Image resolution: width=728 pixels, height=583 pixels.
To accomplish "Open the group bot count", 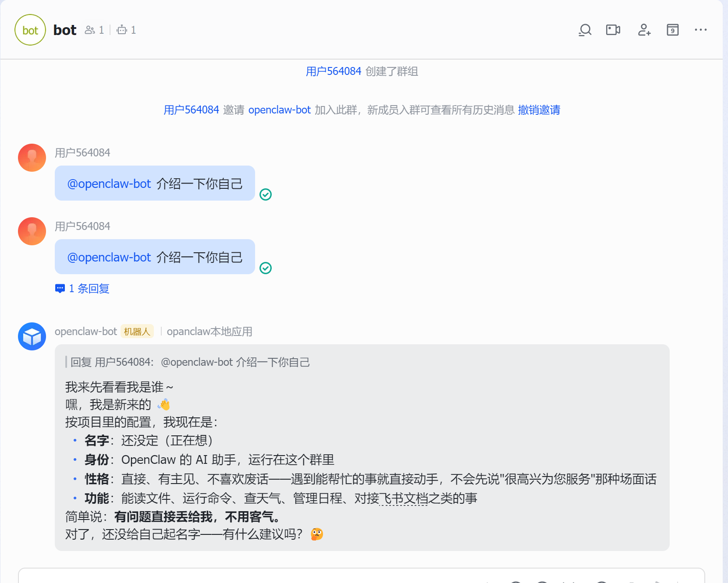I will [x=126, y=30].
